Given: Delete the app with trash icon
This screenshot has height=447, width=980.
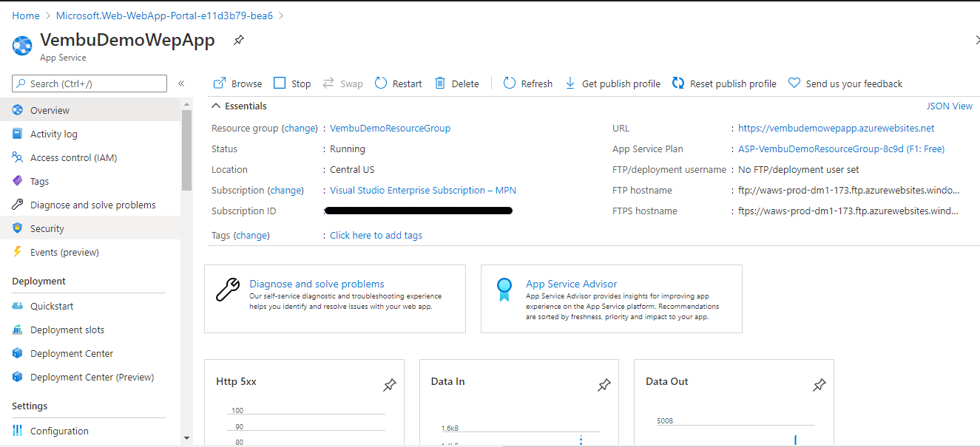Looking at the screenshot, I should (x=457, y=83).
